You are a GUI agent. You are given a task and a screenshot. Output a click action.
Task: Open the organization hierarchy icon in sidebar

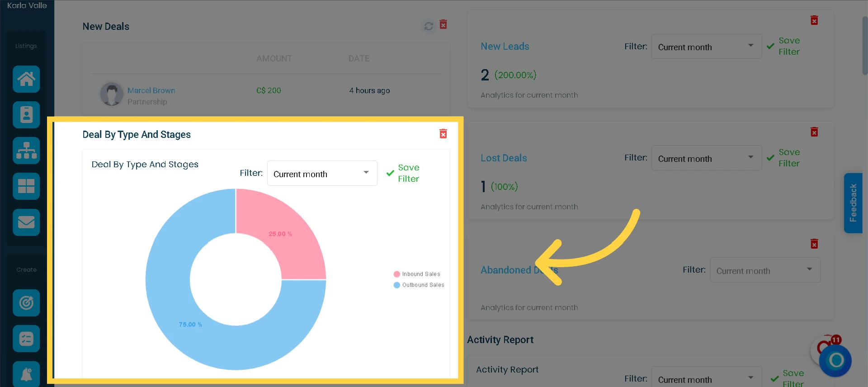point(26,151)
